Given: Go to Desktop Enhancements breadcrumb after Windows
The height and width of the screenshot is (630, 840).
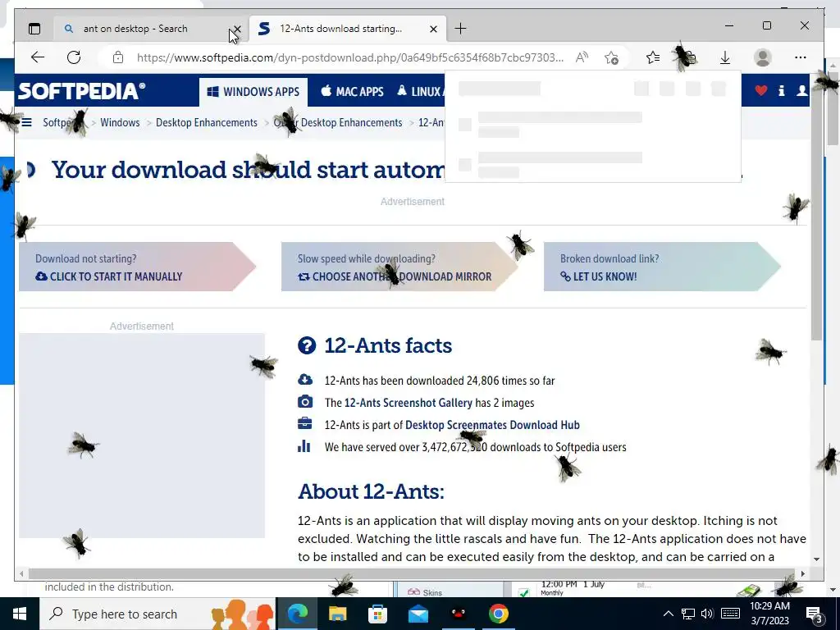Looking at the screenshot, I should pyautogui.click(x=206, y=123).
